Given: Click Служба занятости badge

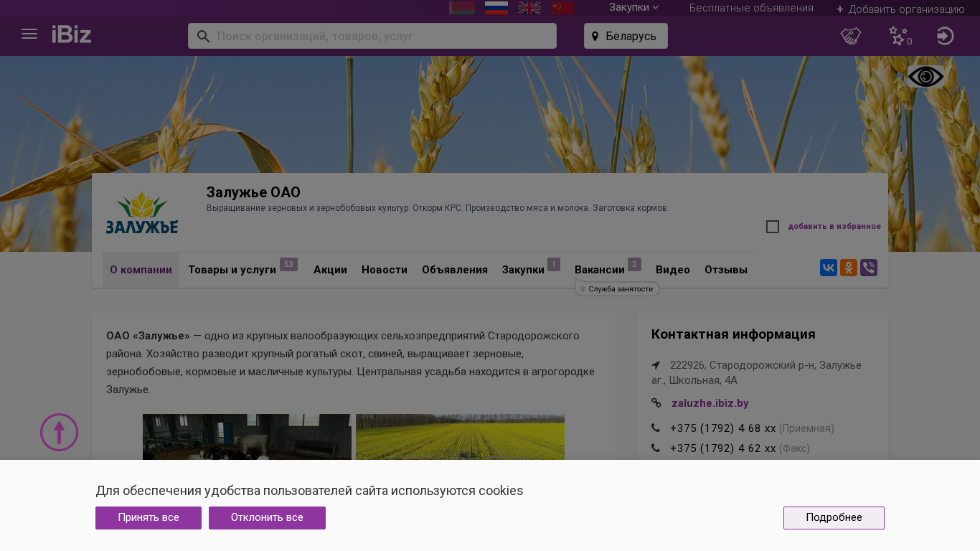Looking at the screenshot, I should [x=617, y=288].
